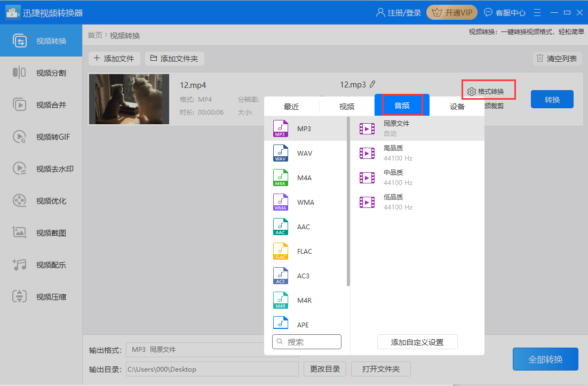Click the format search input field
Screen dimensions: 588x386
coord(307,342)
